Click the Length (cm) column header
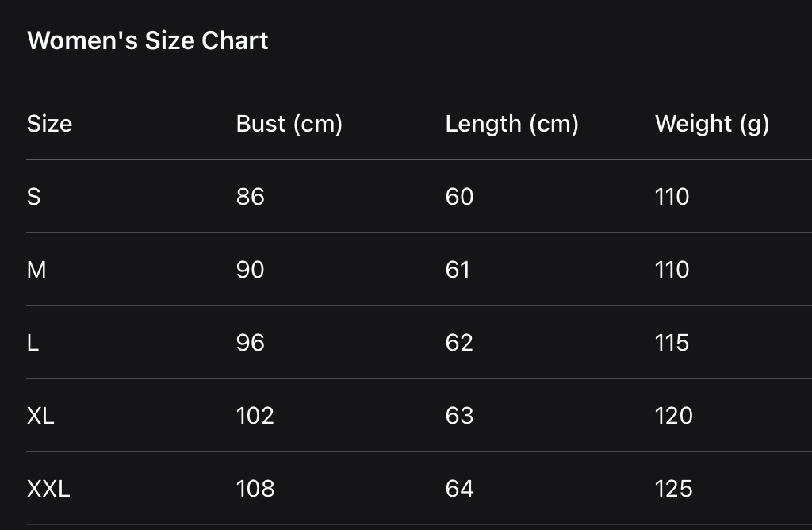This screenshot has width=812, height=530. coord(511,124)
